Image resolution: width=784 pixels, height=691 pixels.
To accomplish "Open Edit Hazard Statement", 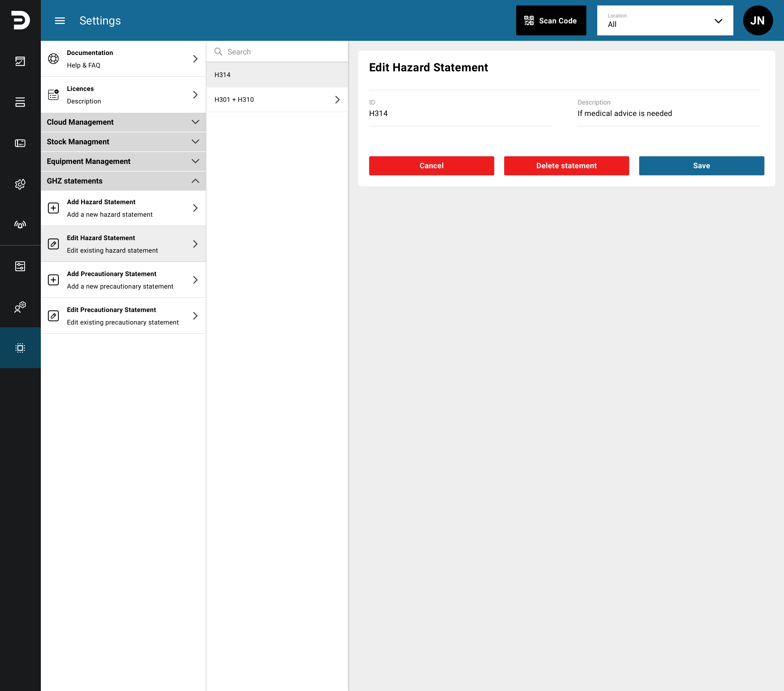I will pyautogui.click(x=124, y=244).
